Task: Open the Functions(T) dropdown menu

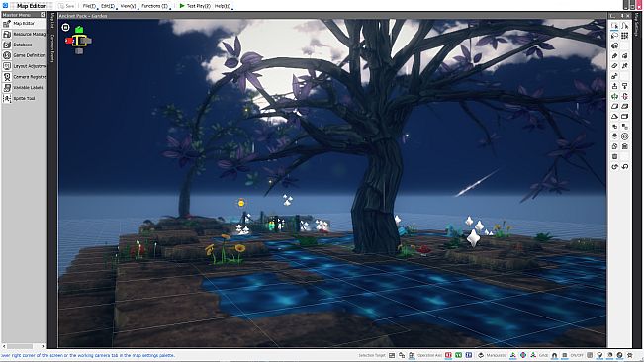Action: 155,6
